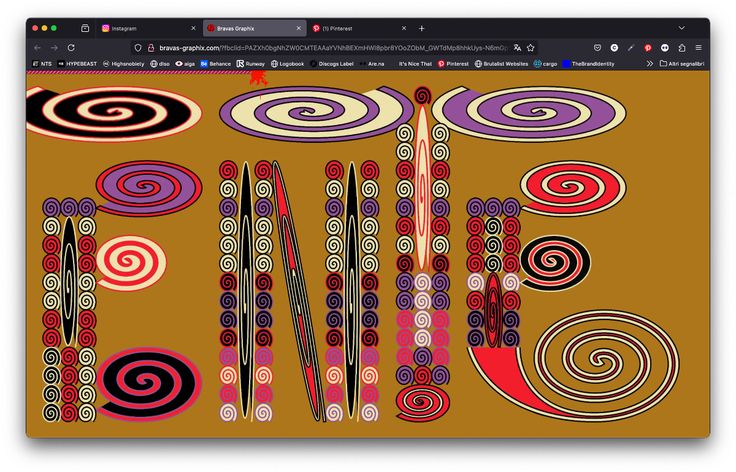Open the Firefox hamburger menu
Viewport: 736px width, 472px height.
(x=698, y=47)
